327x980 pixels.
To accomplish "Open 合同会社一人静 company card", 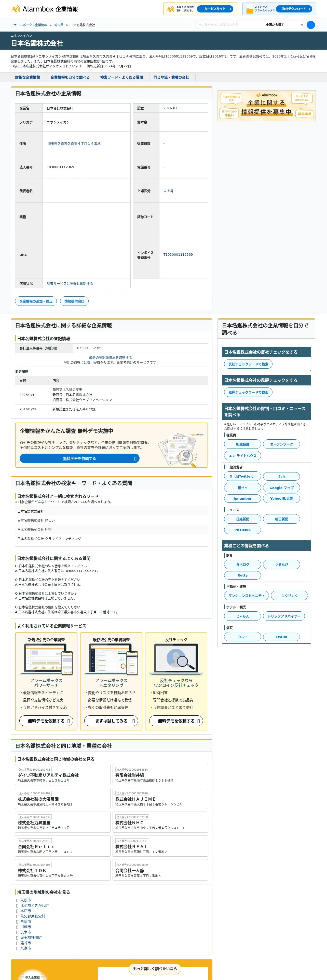I will click(160, 870).
